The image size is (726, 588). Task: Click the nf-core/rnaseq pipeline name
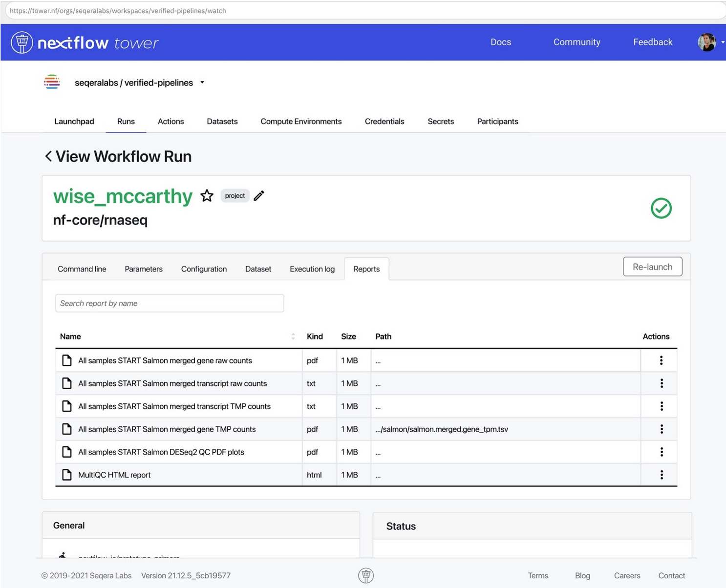click(100, 220)
